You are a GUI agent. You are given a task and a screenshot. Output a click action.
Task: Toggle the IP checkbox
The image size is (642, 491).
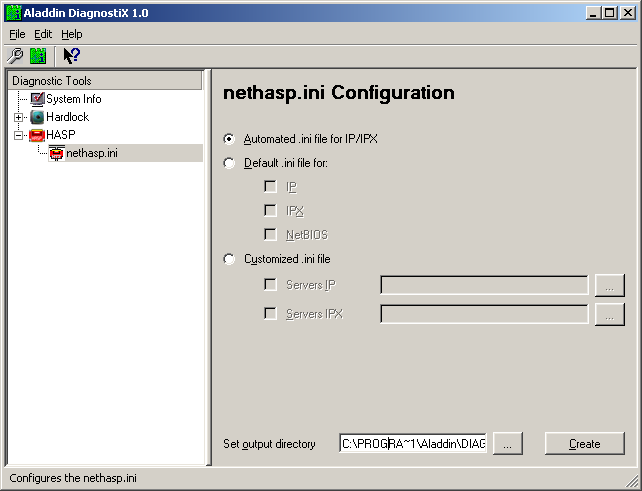pyautogui.click(x=270, y=187)
